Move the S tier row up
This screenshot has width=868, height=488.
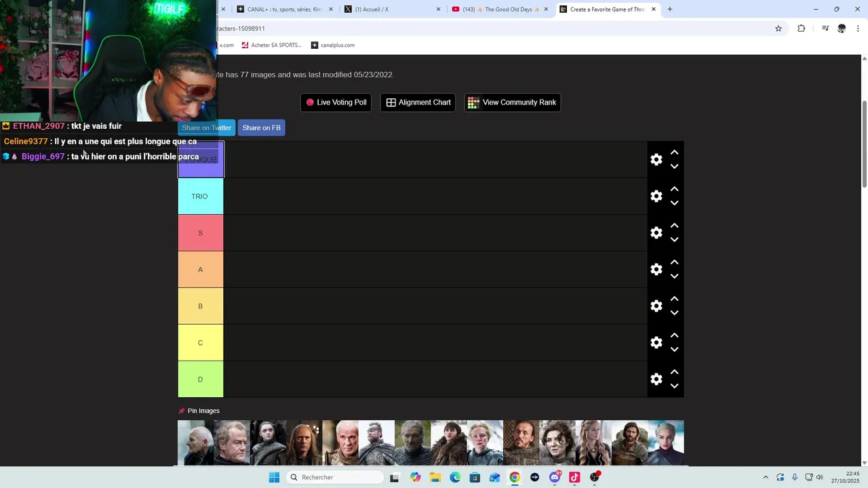[674, 226]
